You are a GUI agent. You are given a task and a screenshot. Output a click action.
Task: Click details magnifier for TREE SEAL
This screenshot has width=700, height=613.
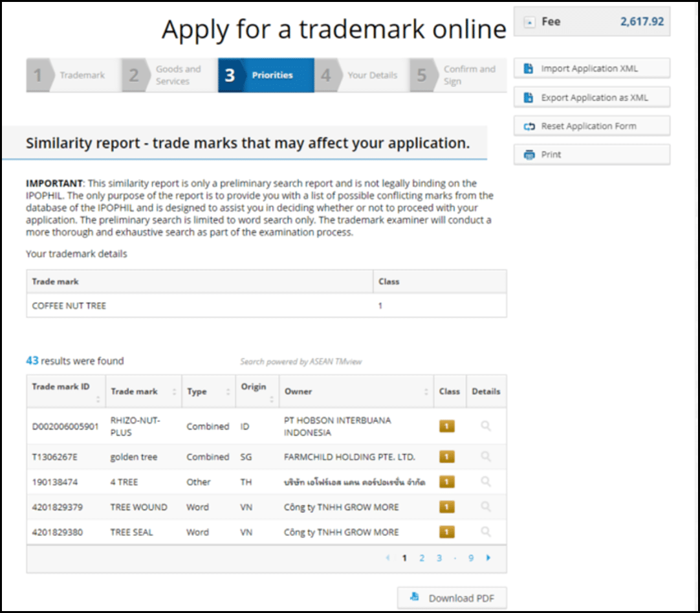coord(485,532)
